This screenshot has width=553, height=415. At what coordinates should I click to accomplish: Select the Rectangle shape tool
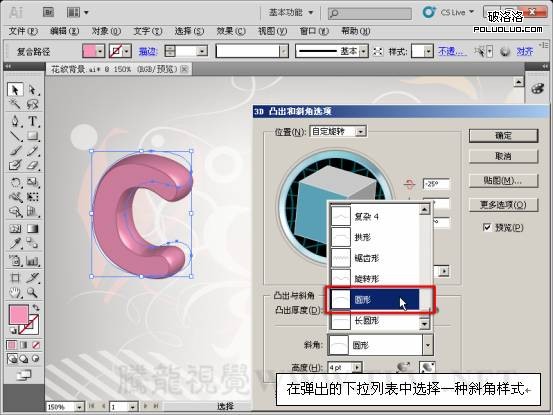pos(32,136)
